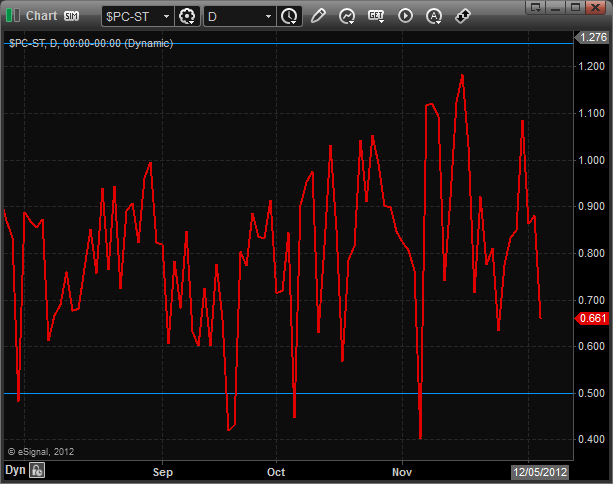Click the detach window icon
This screenshot has height=484, width=613.
[x=535, y=7]
